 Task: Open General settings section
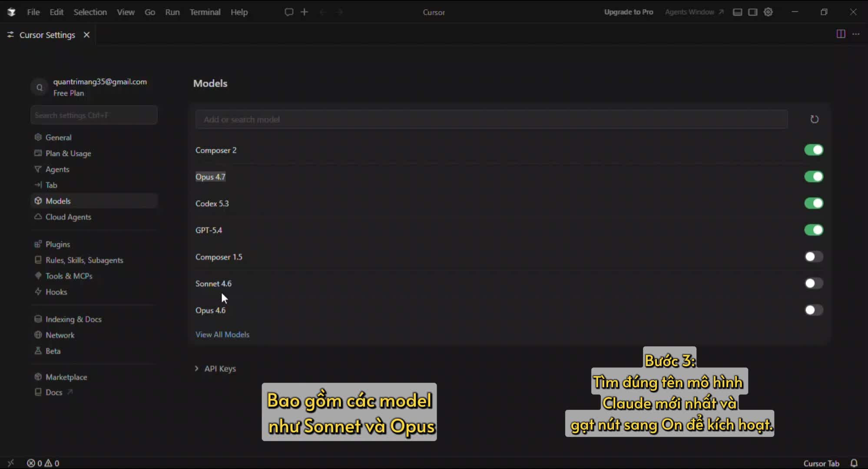[x=94, y=137]
